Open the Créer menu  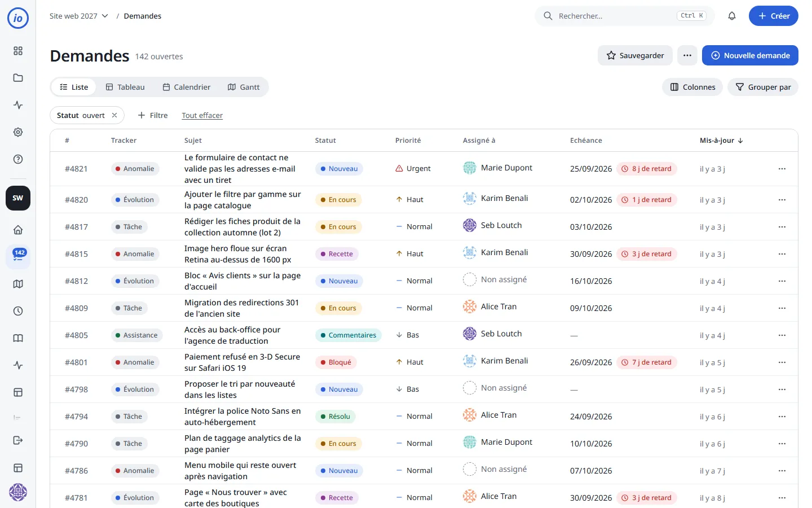[x=774, y=16]
